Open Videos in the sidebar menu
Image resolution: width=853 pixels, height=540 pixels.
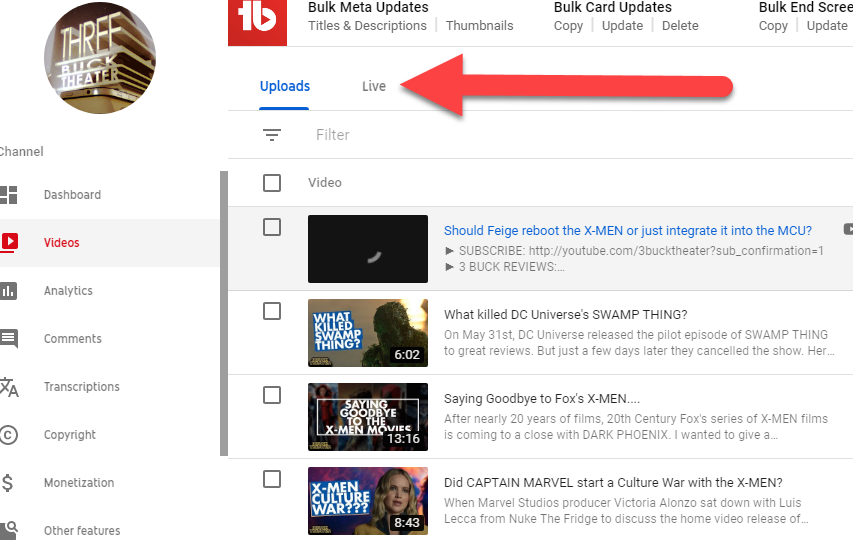[61, 243]
